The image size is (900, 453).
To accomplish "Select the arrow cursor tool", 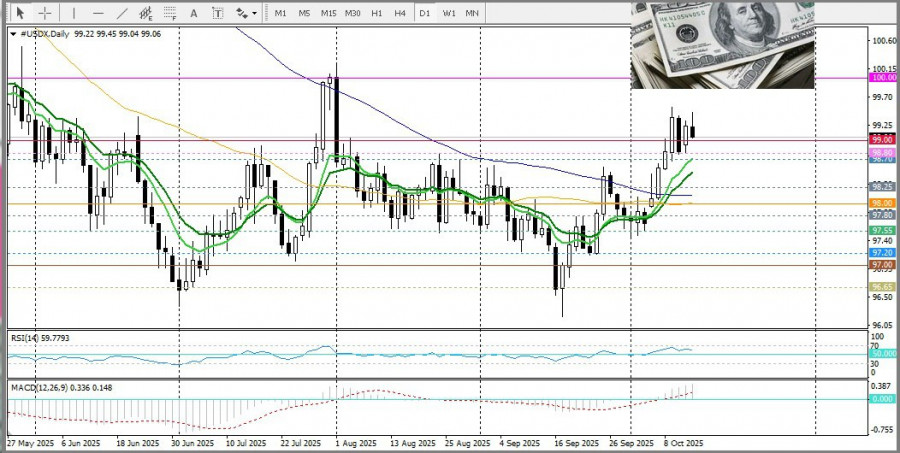I will 19,13.
